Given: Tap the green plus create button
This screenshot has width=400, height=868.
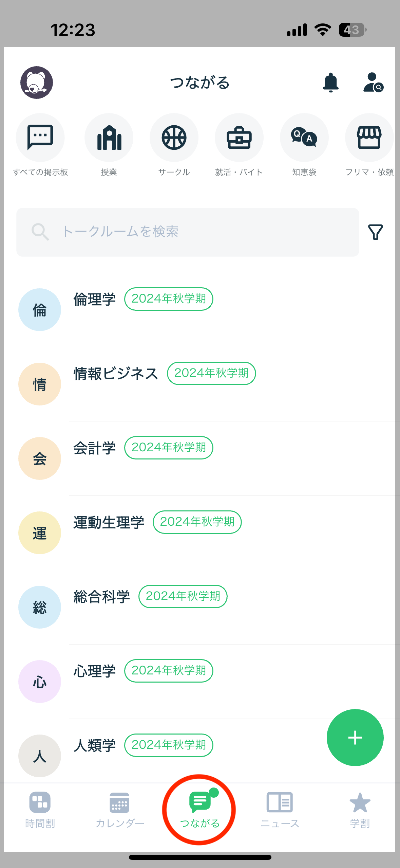Looking at the screenshot, I should 355,738.
